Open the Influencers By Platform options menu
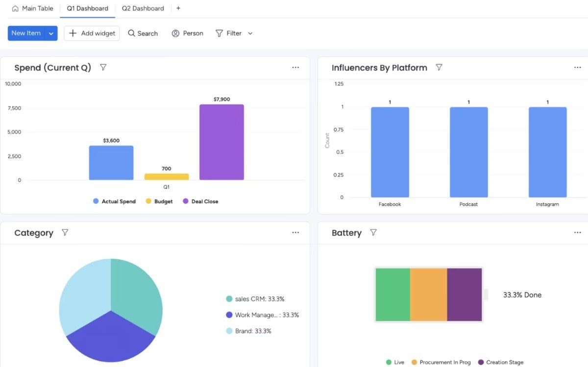 point(578,67)
